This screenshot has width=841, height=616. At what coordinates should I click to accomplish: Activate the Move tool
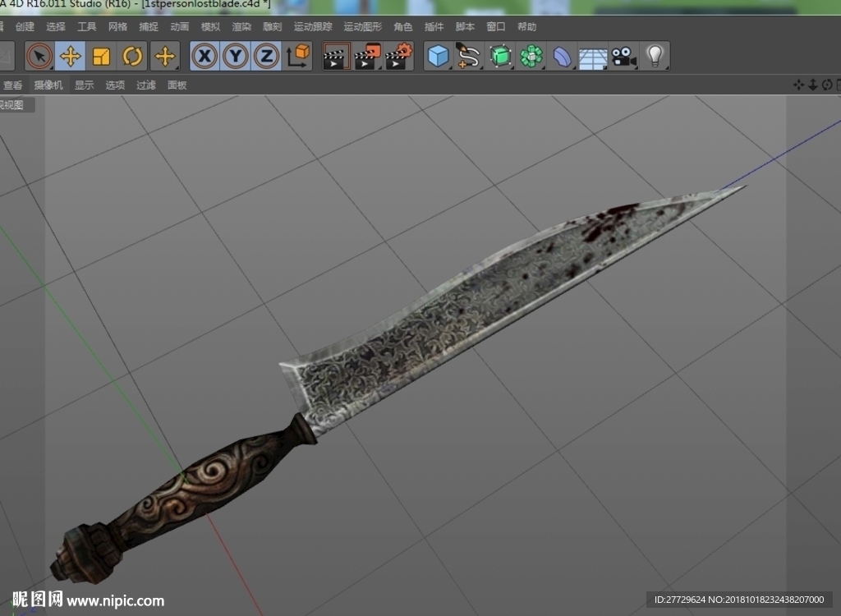71,56
